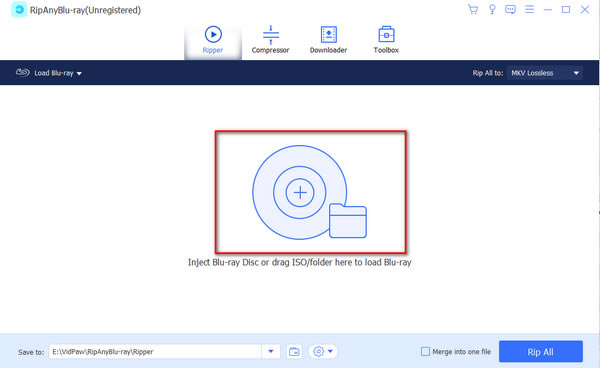The height and width of the screenshot is (368, 600).
Task: Expand the Save to path dropdown arrow
Action: tap(271, 352)
